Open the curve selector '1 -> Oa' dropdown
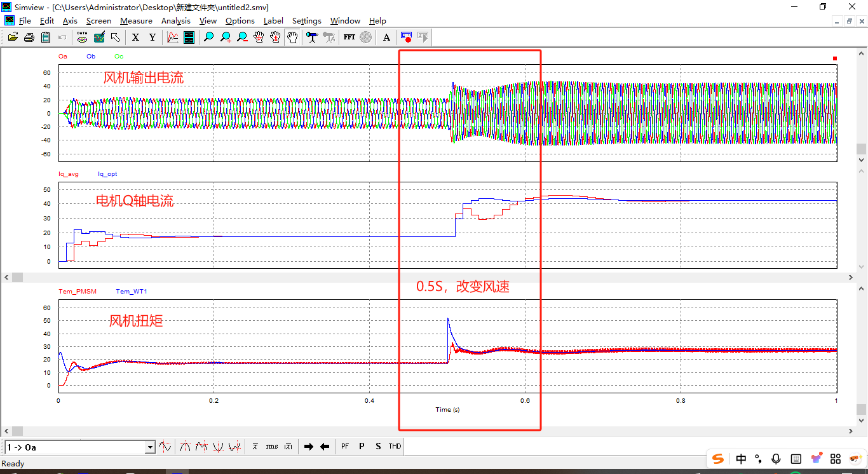Viewport: 868px width, 474px height. coord(150,447)
